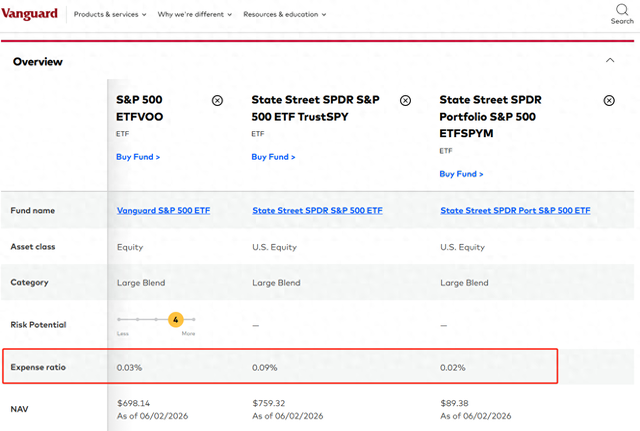The height and width of the screenshot is (431, 640).
Task: Remove SPDR Portfolio S&P 500 ETF SPYM column
Action: 609,100
